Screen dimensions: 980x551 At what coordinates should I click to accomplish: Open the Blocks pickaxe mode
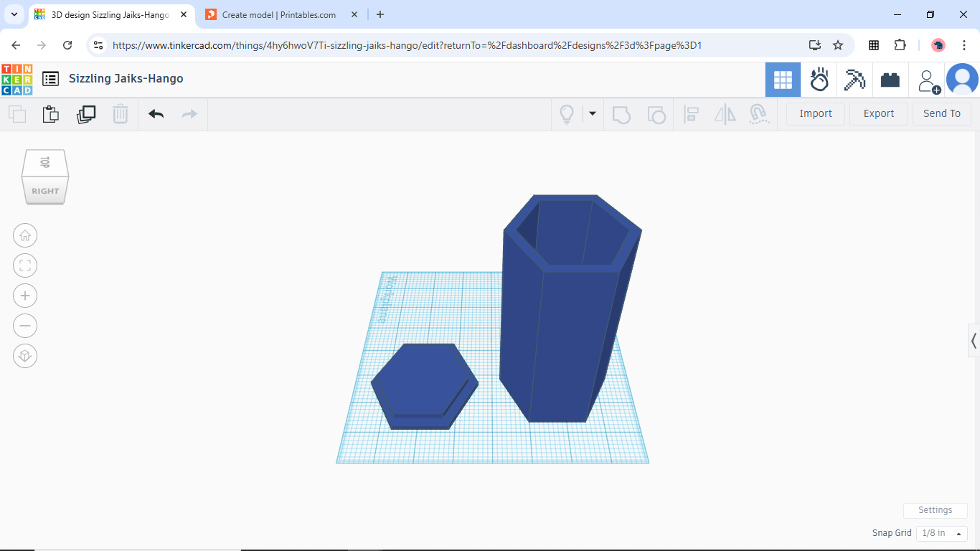[x=854, y=79]
